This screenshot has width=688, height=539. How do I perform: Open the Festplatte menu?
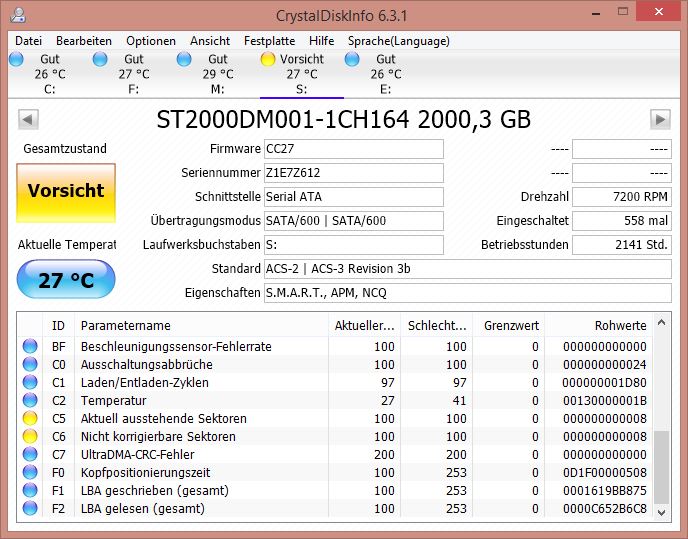pos(269,41)
